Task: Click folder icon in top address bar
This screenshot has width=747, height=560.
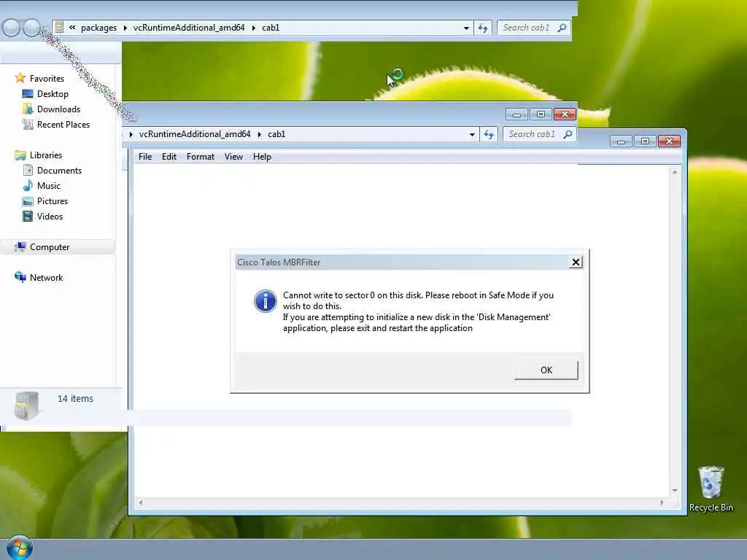Action: (x=59, y=27)
